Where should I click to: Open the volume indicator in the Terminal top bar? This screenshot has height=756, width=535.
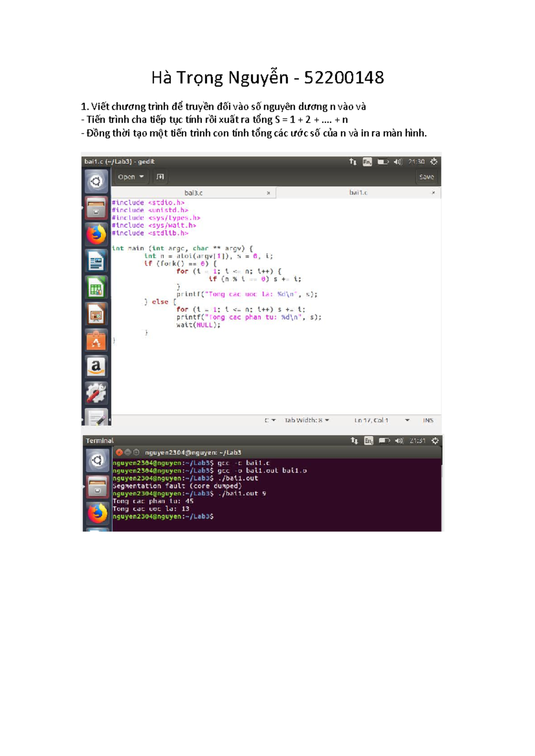tap(399, 441)
